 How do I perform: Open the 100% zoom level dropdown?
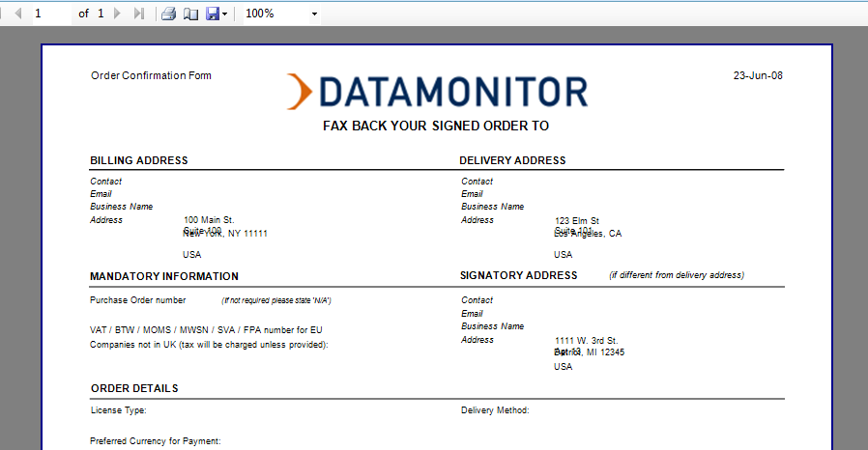point(314,14)
